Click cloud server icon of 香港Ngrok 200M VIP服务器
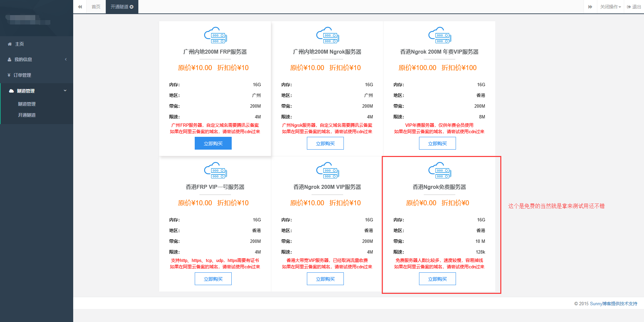The image size is (644, 322). pos(327,170)
